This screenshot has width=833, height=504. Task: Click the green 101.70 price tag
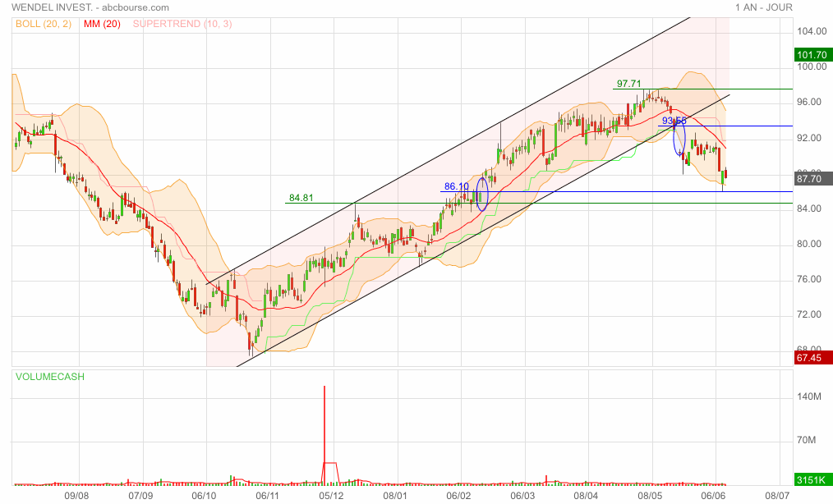pyautogui.click(x=812, y=55)
